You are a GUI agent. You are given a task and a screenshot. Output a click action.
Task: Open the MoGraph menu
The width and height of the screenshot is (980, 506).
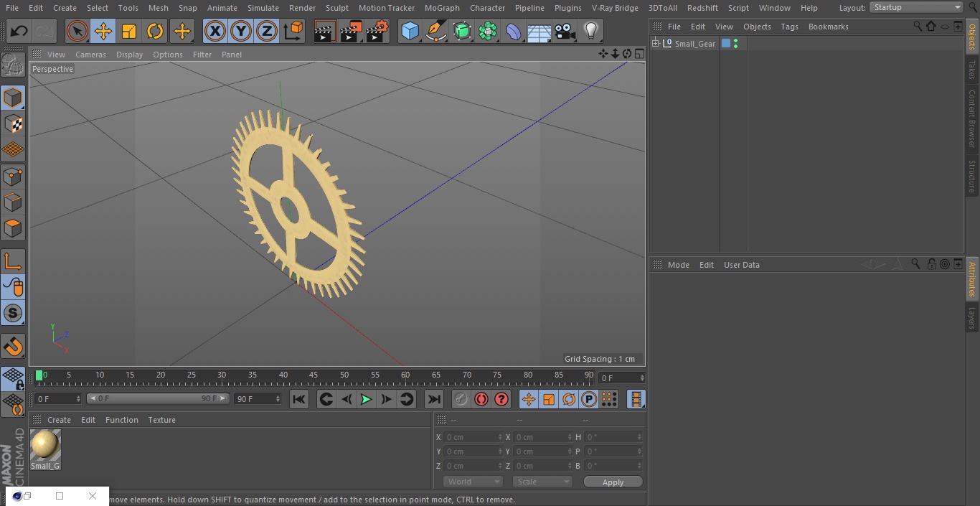pos(442,8)
